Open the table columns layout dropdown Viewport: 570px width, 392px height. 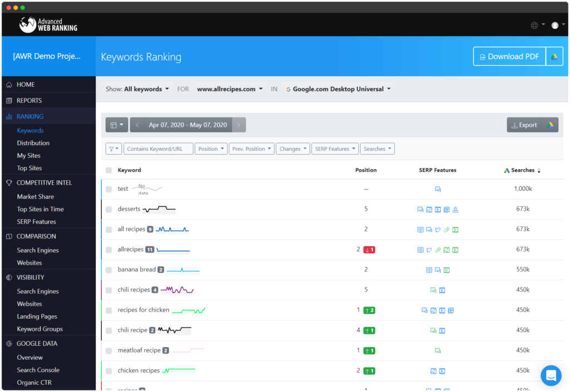117,125
